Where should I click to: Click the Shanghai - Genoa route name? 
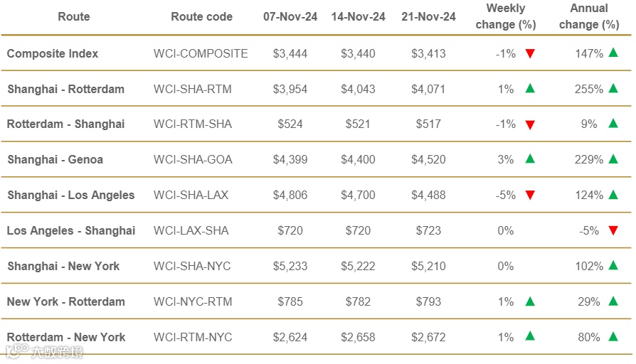pyautogui.click(x=55, y=159)
